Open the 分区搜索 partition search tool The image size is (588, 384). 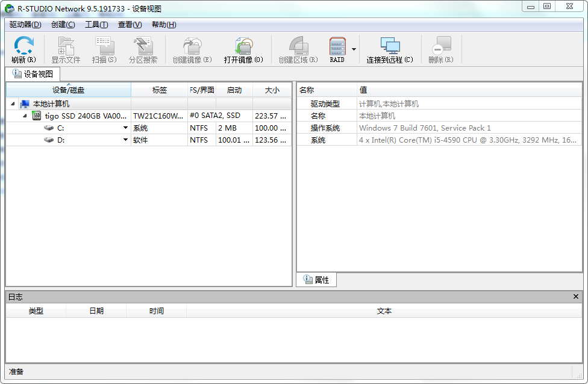click(143, 48)
